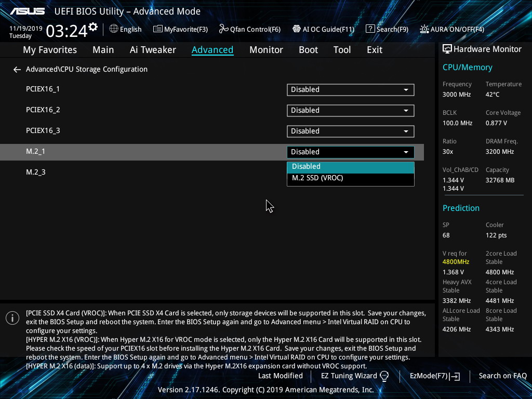The width and height of the screenshot is (532, 399).
Task: Click the 100.0 MHz BCLK value
Action: tap(457, 123)
